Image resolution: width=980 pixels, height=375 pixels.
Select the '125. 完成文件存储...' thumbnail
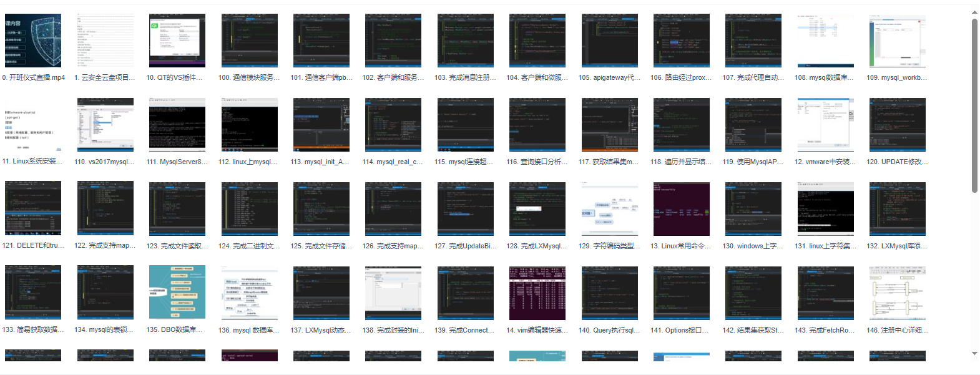coord(321,209)
